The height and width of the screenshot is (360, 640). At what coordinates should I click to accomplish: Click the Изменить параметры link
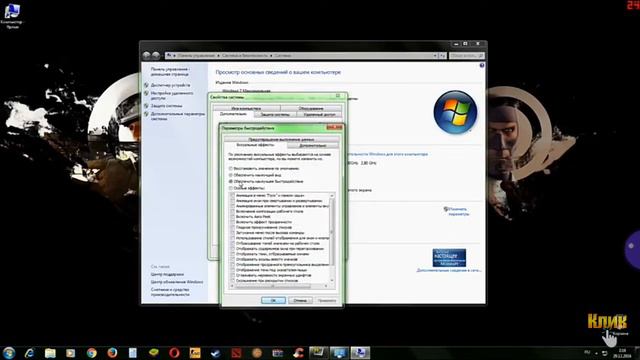[458, 211]
